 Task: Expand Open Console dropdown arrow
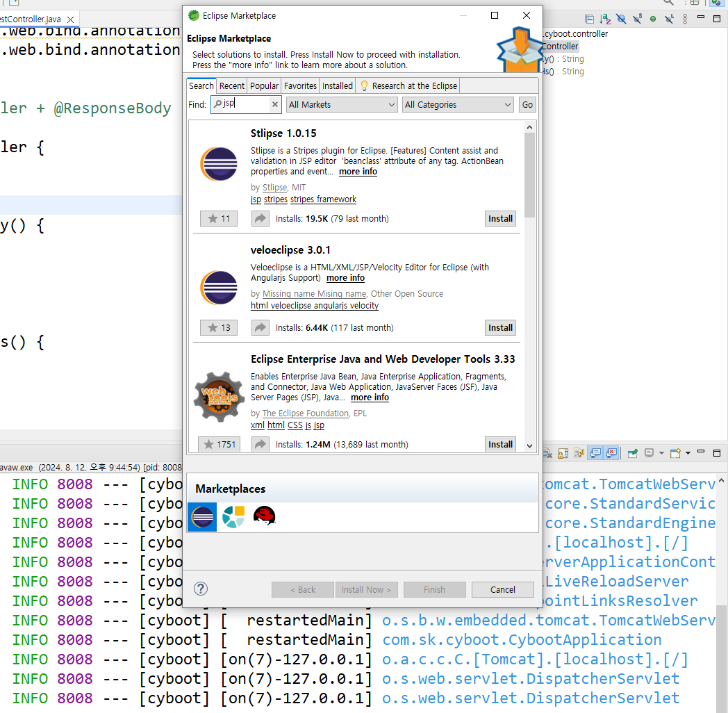[x=688, y=453]
